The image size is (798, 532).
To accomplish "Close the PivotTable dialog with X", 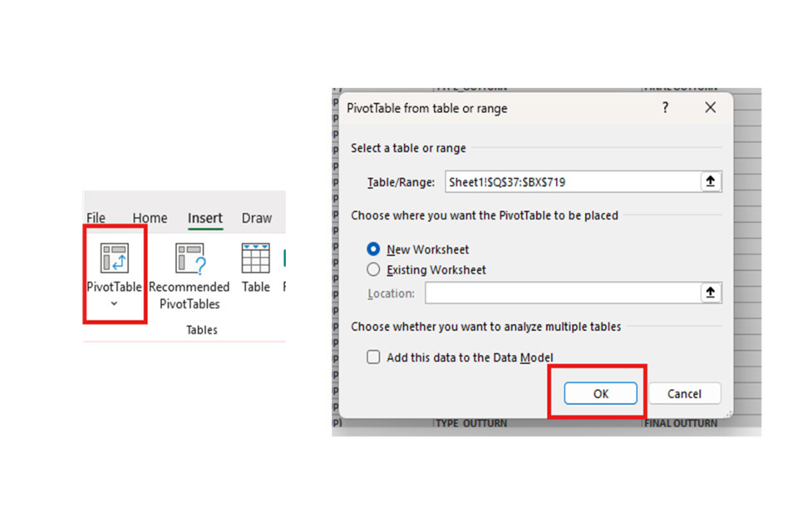I will (710, 108).
